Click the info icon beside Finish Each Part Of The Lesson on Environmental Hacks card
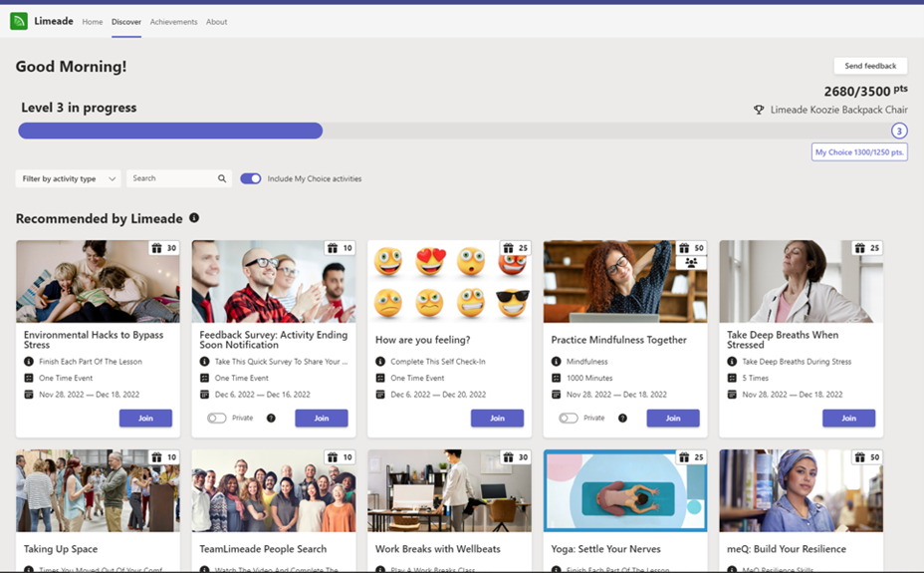 coord(28,362)
